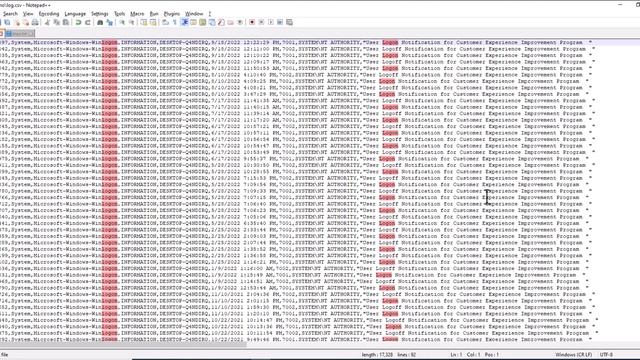Toggle file Monitoring eye icon
640x360 pixels.
pos(240,22)
